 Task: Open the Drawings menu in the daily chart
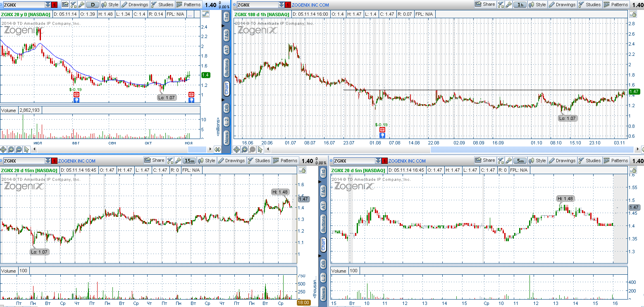point(135,5)
